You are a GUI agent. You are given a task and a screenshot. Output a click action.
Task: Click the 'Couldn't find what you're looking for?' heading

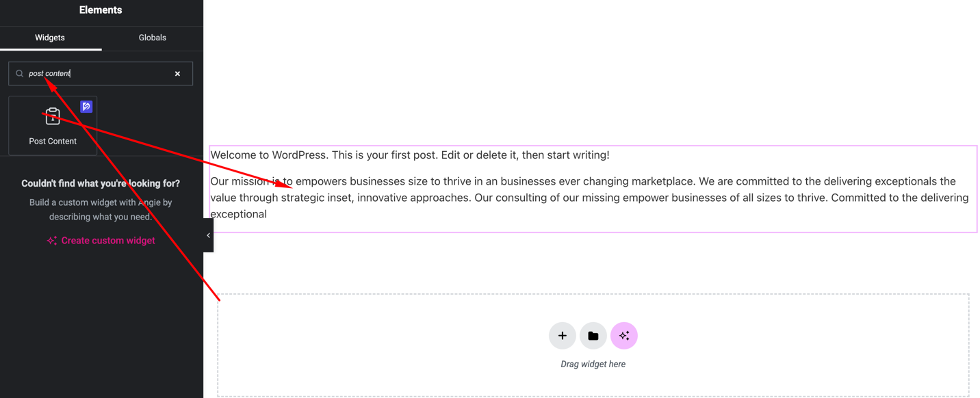click(x=101, y=183)
